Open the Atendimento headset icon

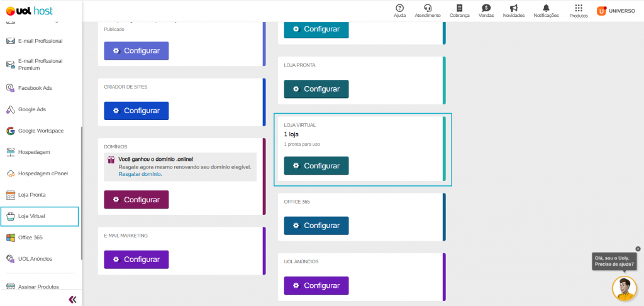(428, 8)
